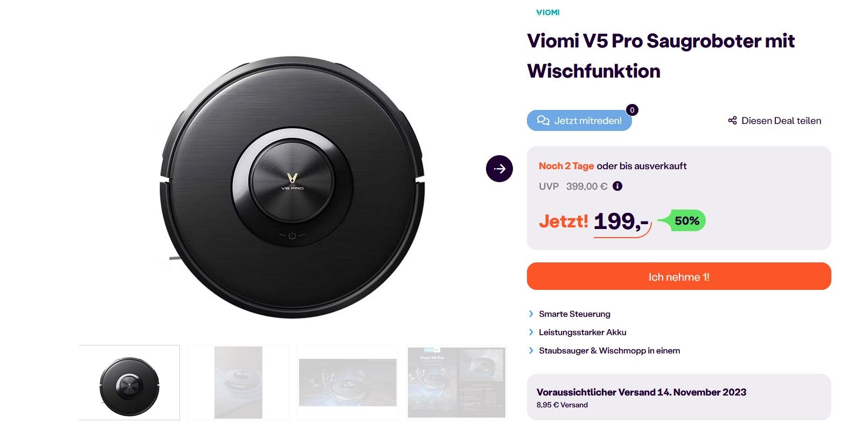Screen dimensions: 868x437
Task: Click the Viomi brand logo
Action: 548,12
